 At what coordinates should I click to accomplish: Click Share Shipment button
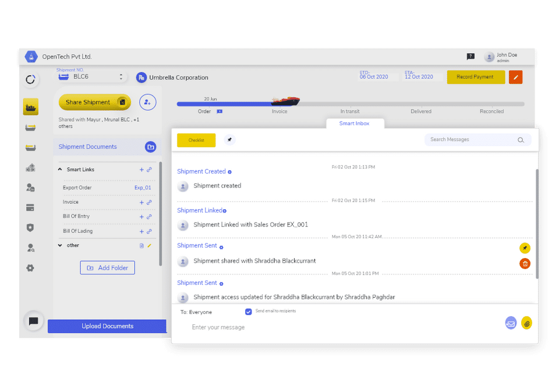95,103
